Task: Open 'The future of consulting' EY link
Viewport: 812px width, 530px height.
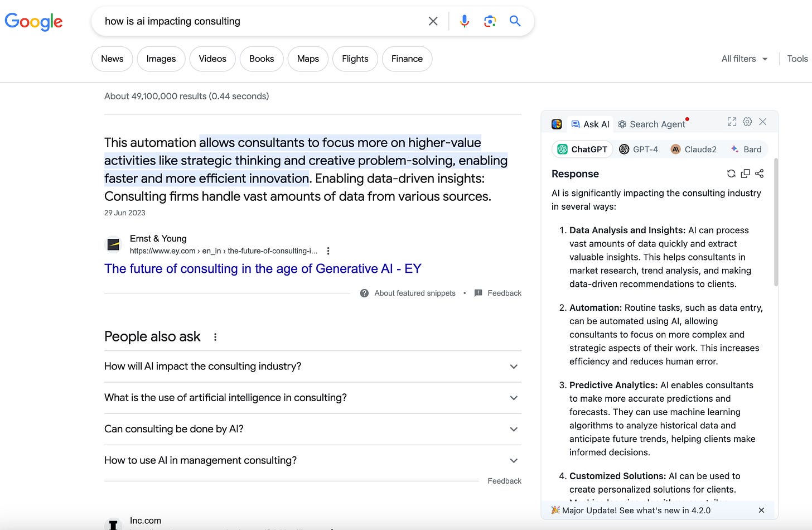Action: click(x=263, y=268)
